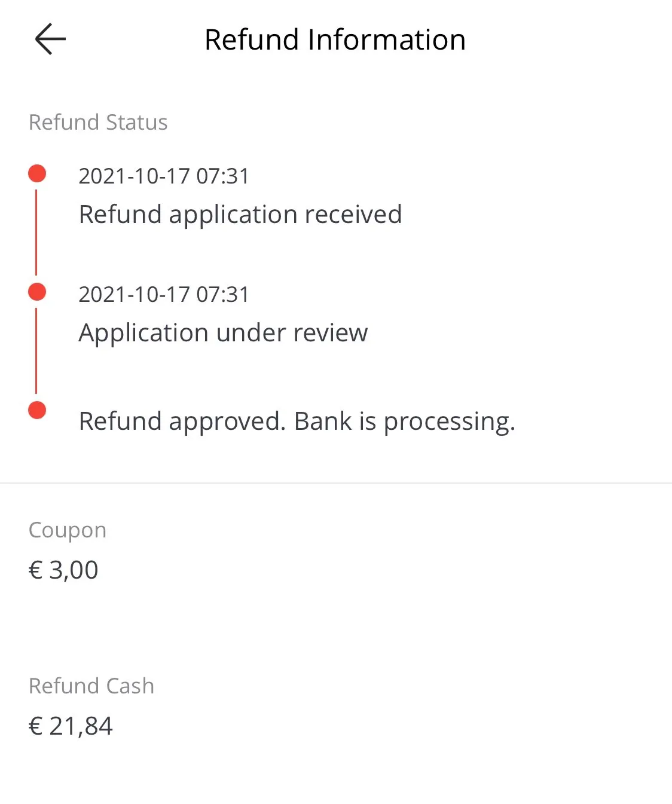Viewport: 672px width, 804px height.
Task: Tap the Refund Cash label
Action: tap(91, 686)
